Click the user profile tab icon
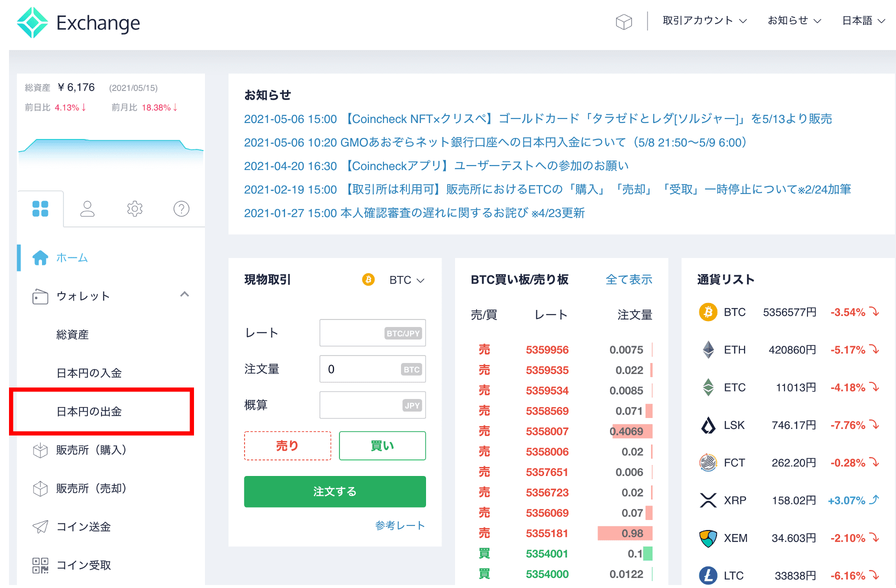 (x=87, y=208)
